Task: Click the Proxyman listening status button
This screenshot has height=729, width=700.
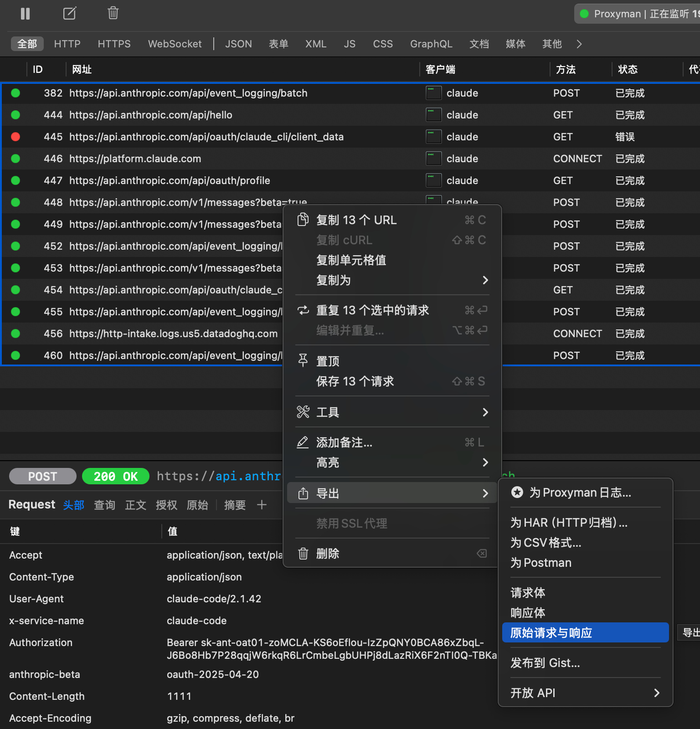Action: pyautogui.click(x=638, y=14)
